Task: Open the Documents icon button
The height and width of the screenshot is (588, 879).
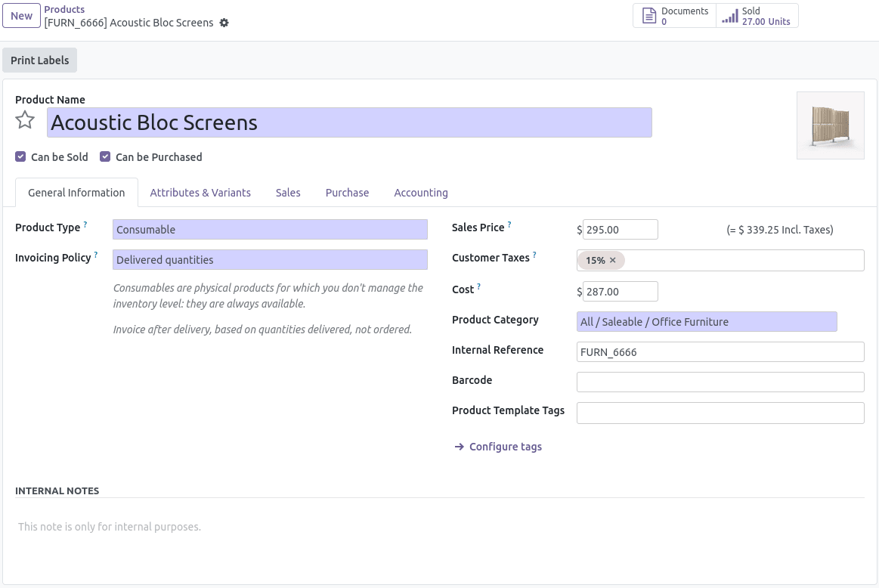Action: (649, 16)
